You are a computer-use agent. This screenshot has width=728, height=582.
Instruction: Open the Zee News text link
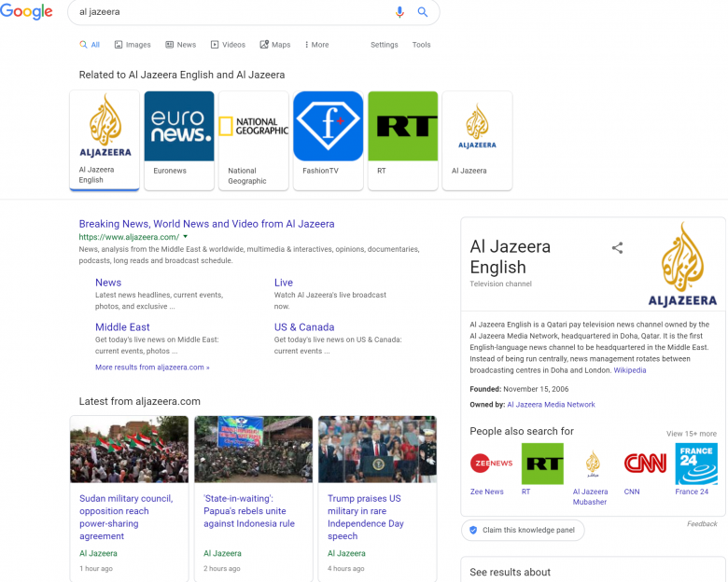486,492
